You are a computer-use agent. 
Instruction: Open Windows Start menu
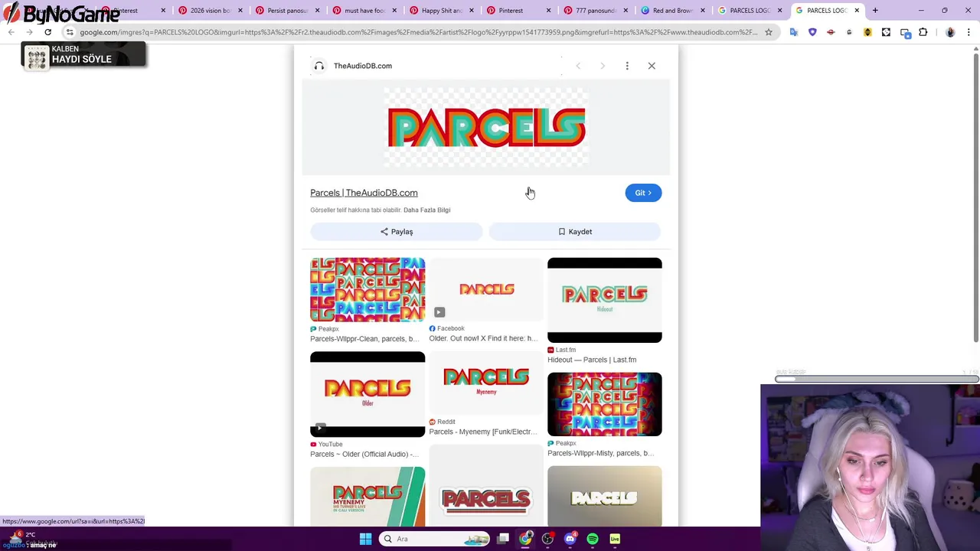click(x=365, y=539)
